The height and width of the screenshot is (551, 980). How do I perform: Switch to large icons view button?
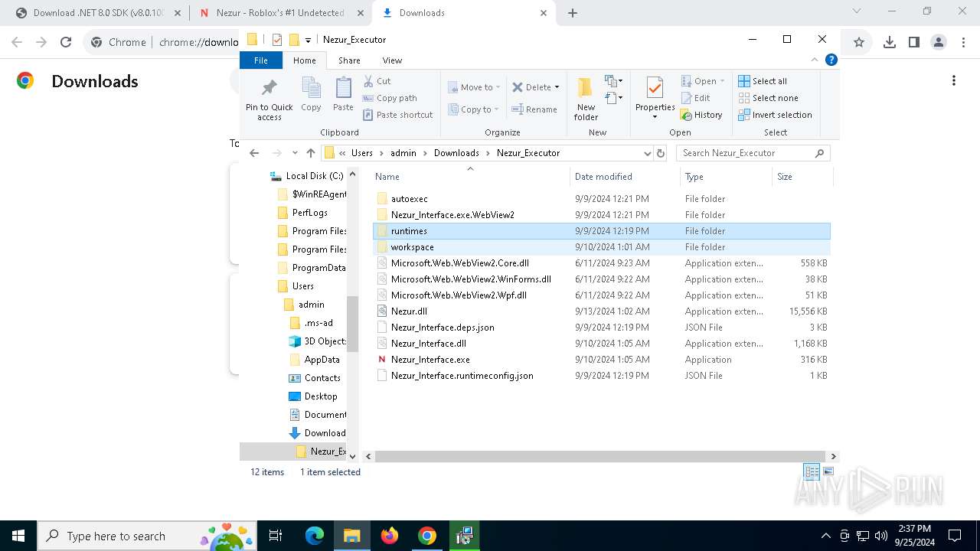(x=828, y=471)
